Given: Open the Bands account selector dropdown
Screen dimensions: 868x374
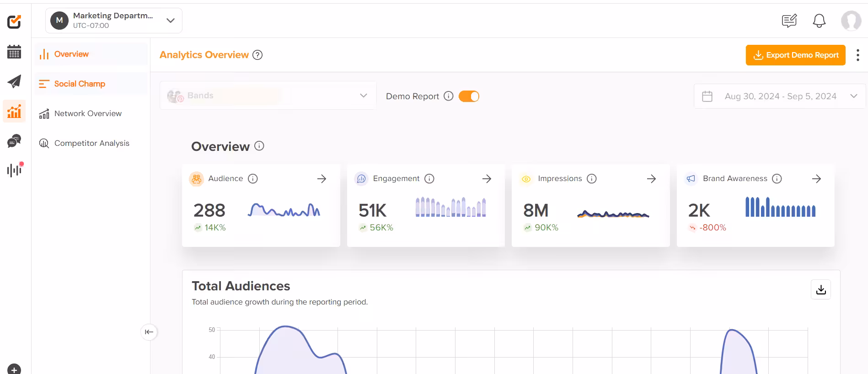Looking at the screenshot, I should pyautogui.click(x=268, y=96).
